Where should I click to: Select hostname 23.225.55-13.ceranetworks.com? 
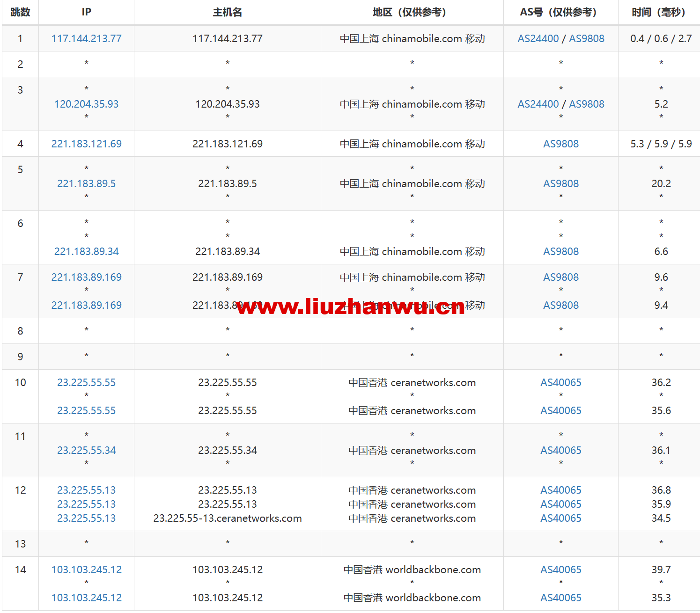tap(228, 518)
